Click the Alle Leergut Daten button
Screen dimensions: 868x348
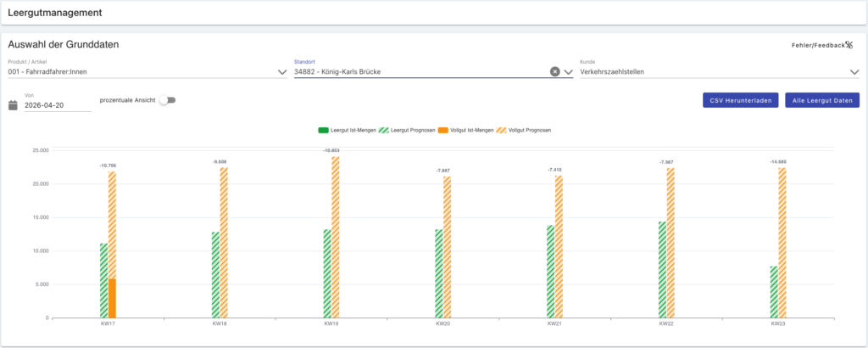tap(822, 100)
